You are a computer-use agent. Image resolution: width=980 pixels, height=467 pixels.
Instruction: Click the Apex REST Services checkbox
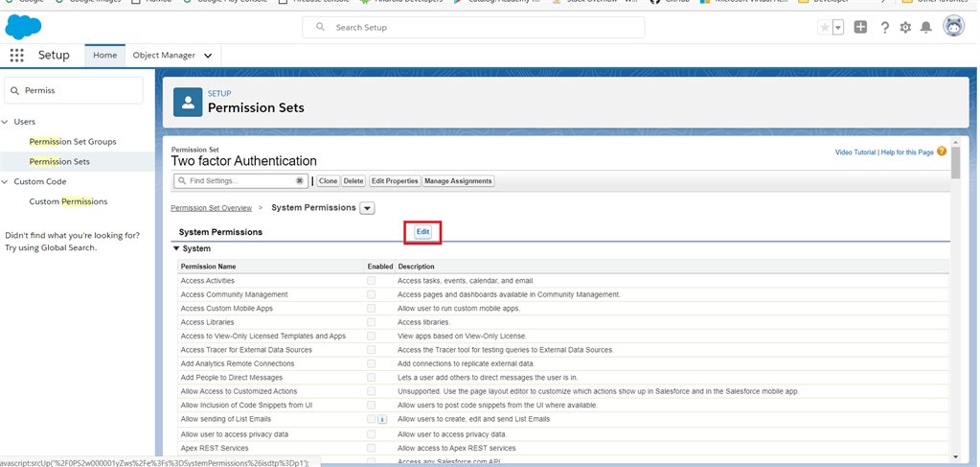tap(372, 448)
